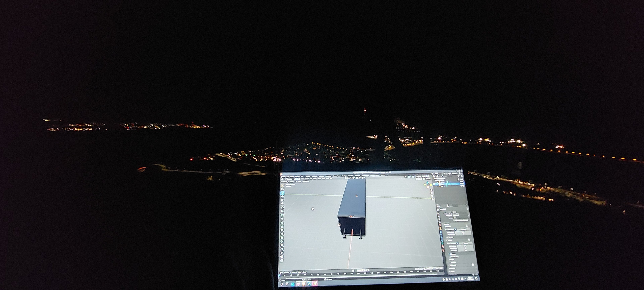This screenshot has height=290, width=644.
Task: Select the Knife tool in toolbar
Action: [282, 234]
